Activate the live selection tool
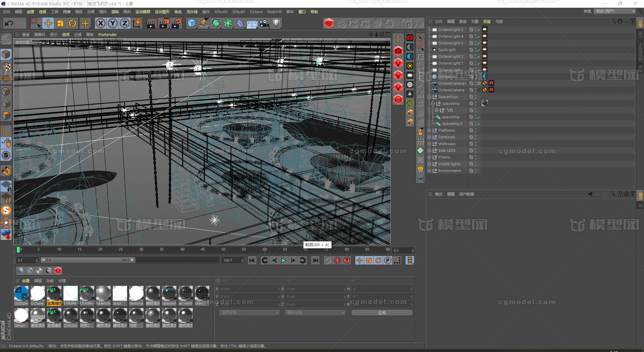This screenshot has height=352, width=644. [x=36, y=23]
